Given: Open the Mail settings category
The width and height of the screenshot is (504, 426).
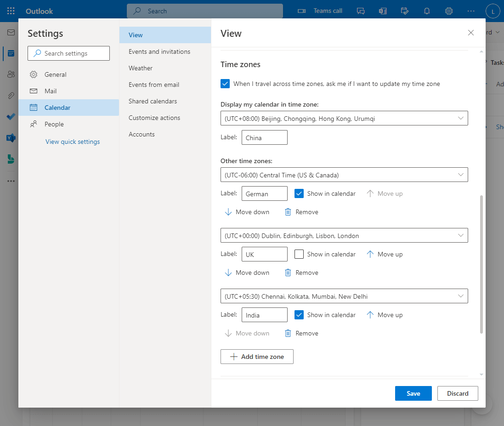Looking at the screenshot, I should pyautogui.click(x=51, y=91).
